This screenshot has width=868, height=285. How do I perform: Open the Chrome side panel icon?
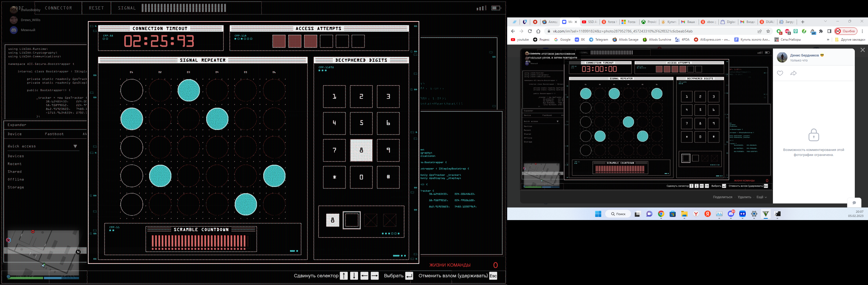(829, 31)
